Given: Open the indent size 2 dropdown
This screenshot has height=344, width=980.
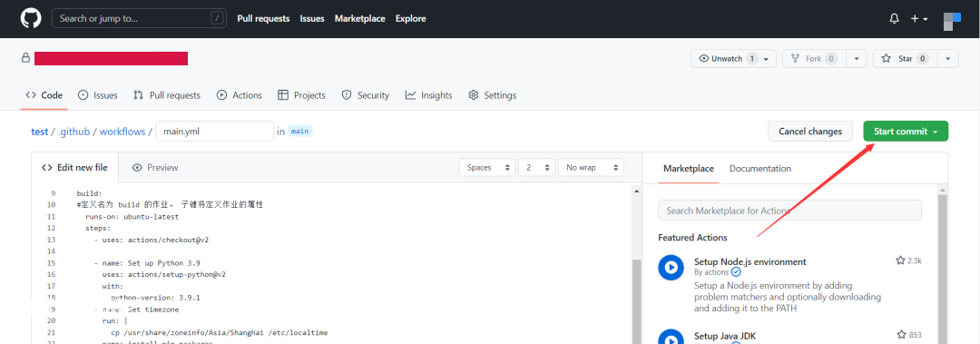Looking at the screenshot, I should tap(537, 168).
